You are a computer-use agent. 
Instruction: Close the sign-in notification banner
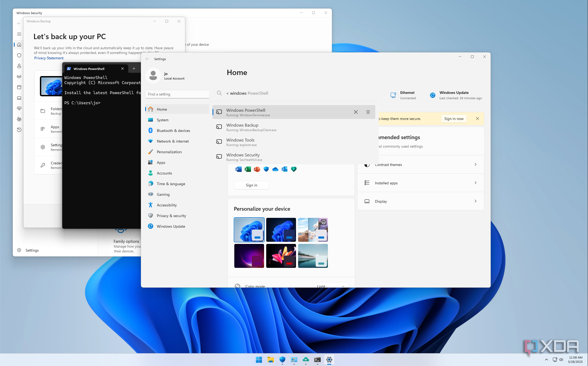tap(477, 119)
